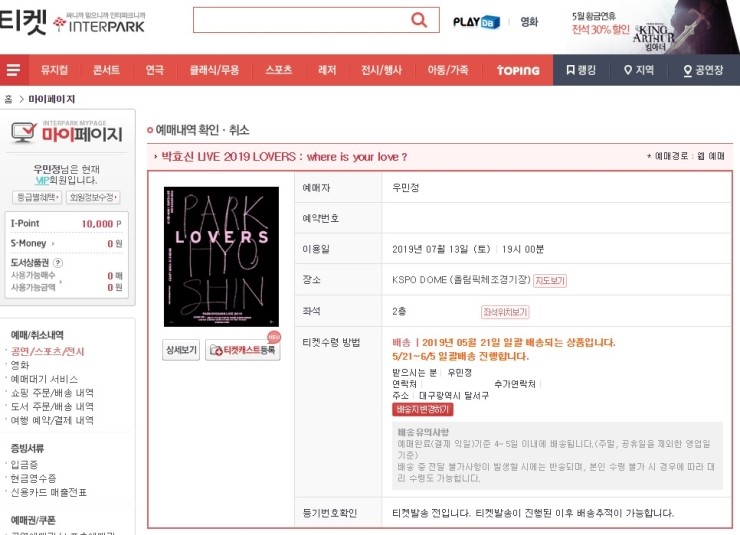Open the 스포츠 category tab
This screenshot has height=535, width=740.
(x=278, y=70)
